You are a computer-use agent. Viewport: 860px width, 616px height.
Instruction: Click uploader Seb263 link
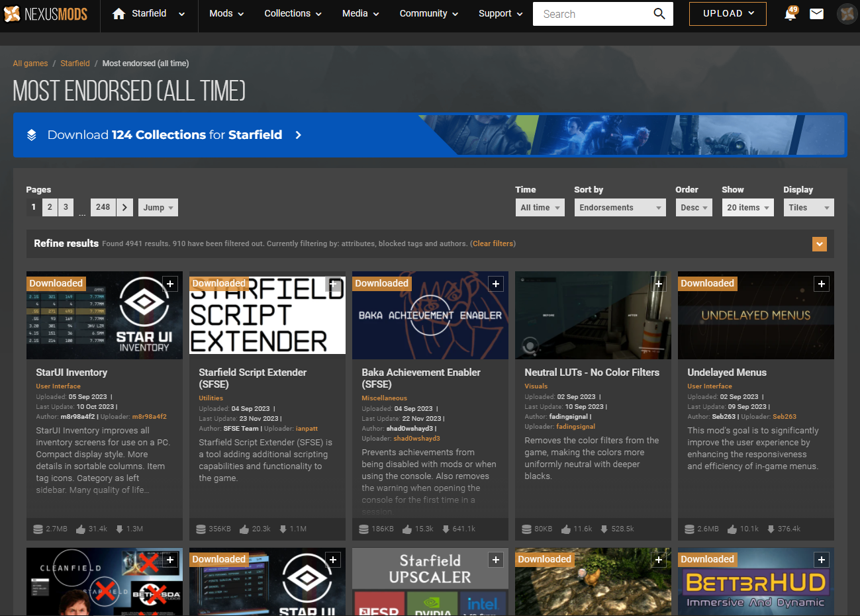point(785,417)
